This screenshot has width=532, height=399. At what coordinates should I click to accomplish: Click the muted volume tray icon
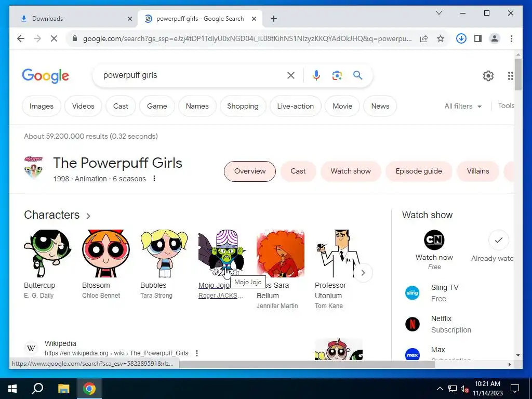[x=464, y=389]
